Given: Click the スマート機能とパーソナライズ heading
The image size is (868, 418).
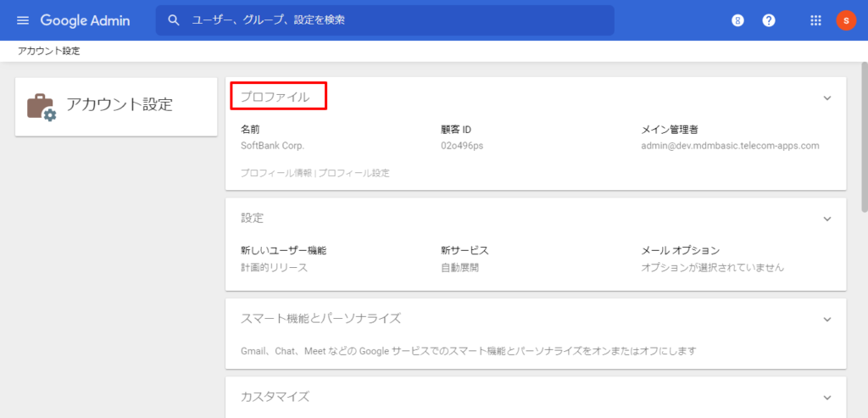Looking at the screenshot, I should (x=320, y=319).
